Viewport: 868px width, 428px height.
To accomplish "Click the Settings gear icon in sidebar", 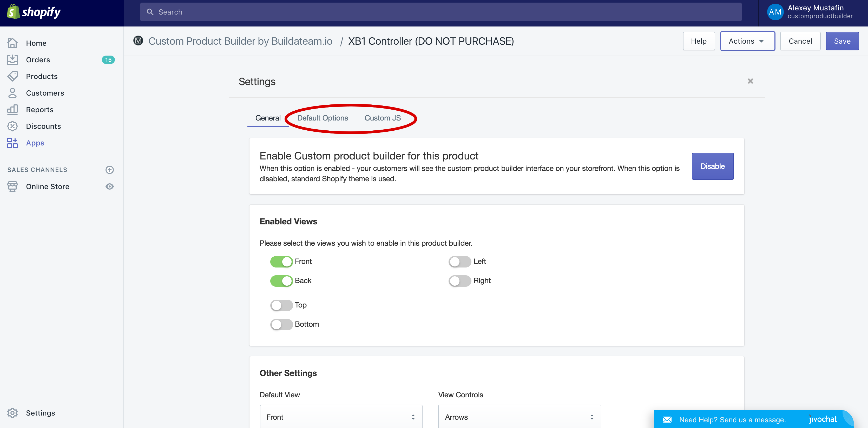I will (x=12, y=413).
